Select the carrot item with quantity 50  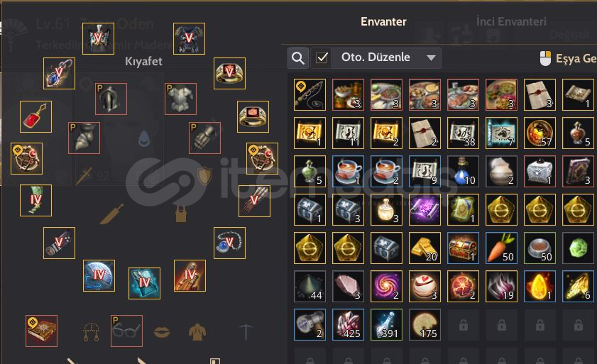click(x=501, y=248)
